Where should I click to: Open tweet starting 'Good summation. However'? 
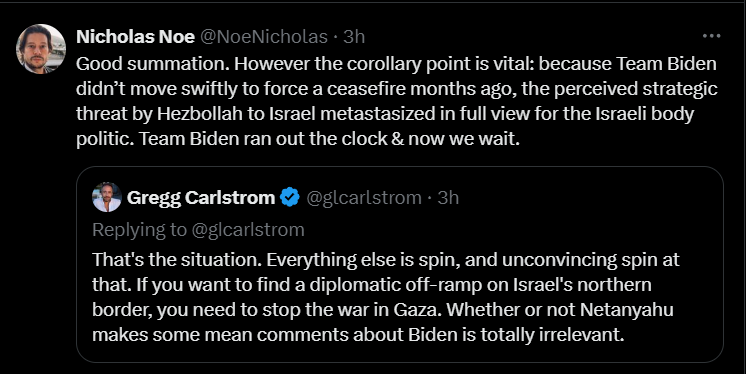coord(397,101)
